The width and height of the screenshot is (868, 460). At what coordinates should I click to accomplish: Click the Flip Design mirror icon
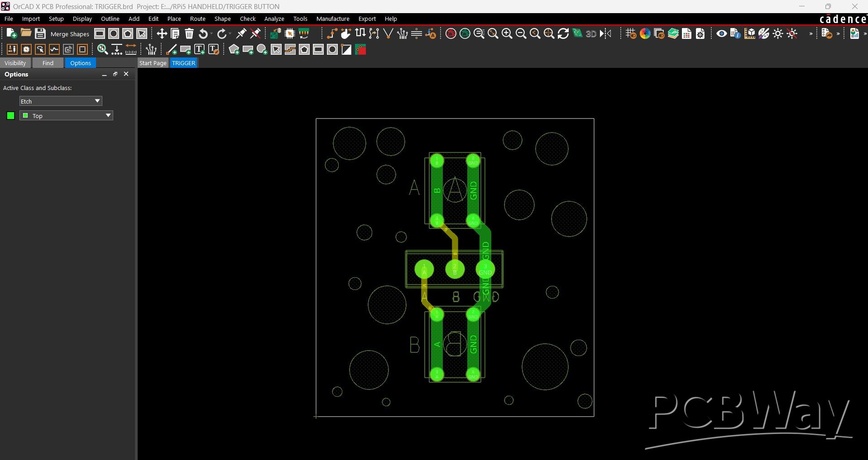(605, 33)
